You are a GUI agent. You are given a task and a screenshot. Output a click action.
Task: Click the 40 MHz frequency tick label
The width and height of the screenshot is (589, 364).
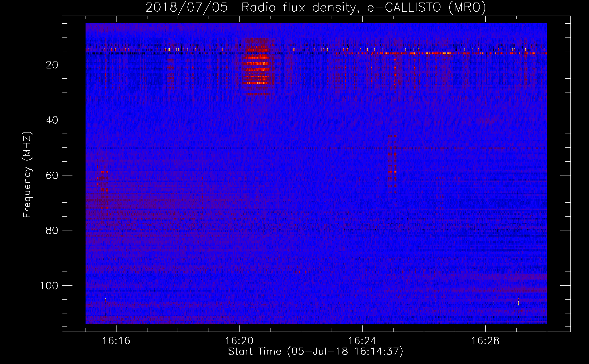tap(52, 120)
